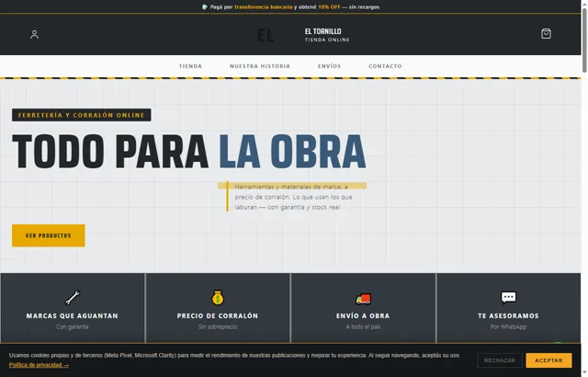The height and width of the screenshot is (377, 588).
Task: Go to Nuestra Historia page
Action: (x=260, y=66)
